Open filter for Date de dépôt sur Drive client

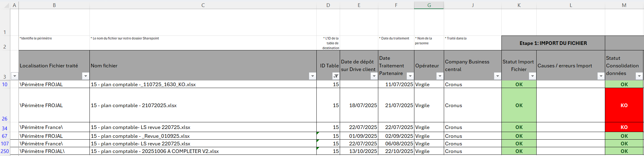click(x=374, y=76)
